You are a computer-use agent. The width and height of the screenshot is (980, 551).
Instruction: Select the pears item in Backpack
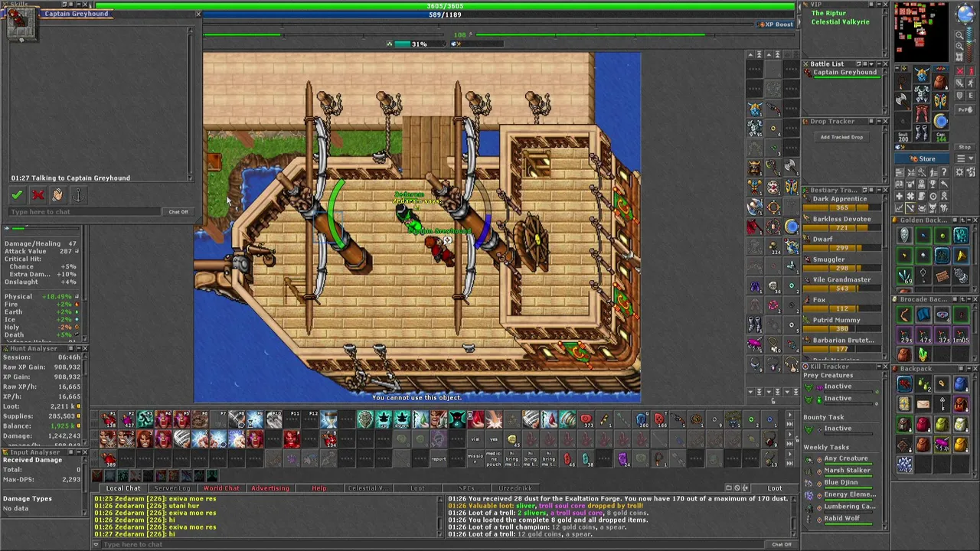pyautogui.click(x=923, y=384)
